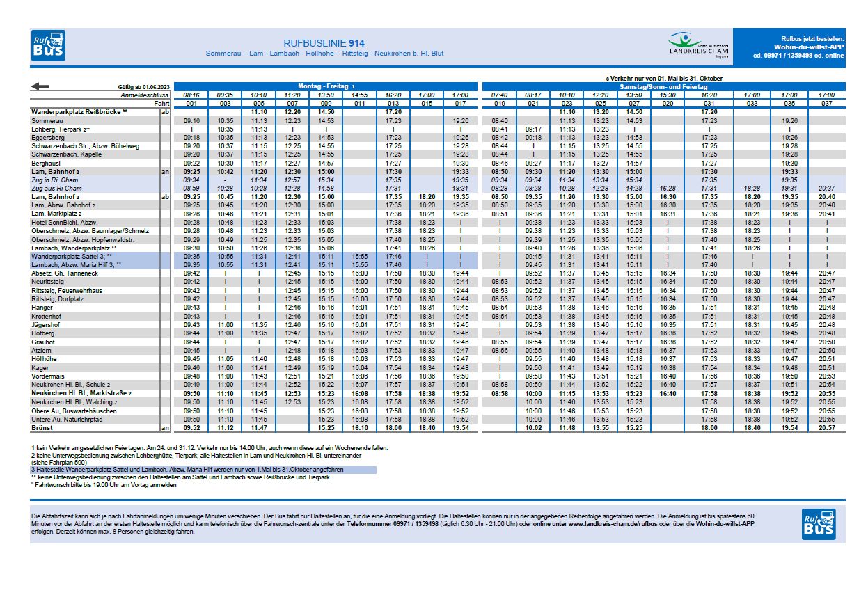Viewport: 868px width, 597px height.
Task: Click the Gültig ab 01.06.2023 label
Action: click(x=144, y=87)
